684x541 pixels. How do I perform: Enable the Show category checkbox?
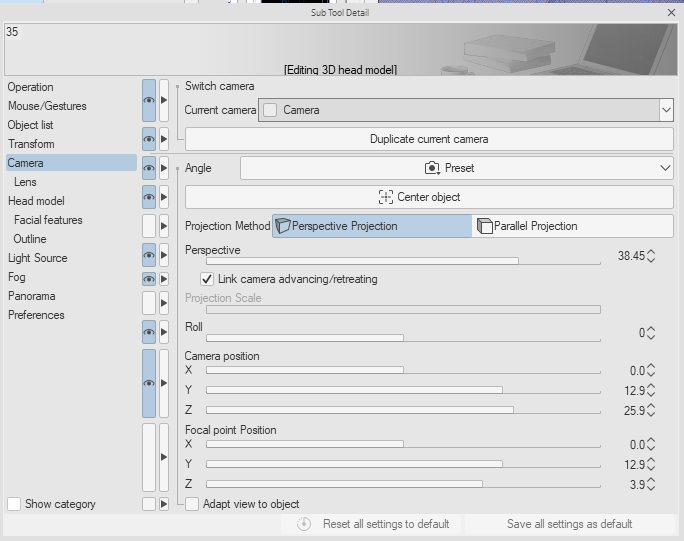pos(14,504)
